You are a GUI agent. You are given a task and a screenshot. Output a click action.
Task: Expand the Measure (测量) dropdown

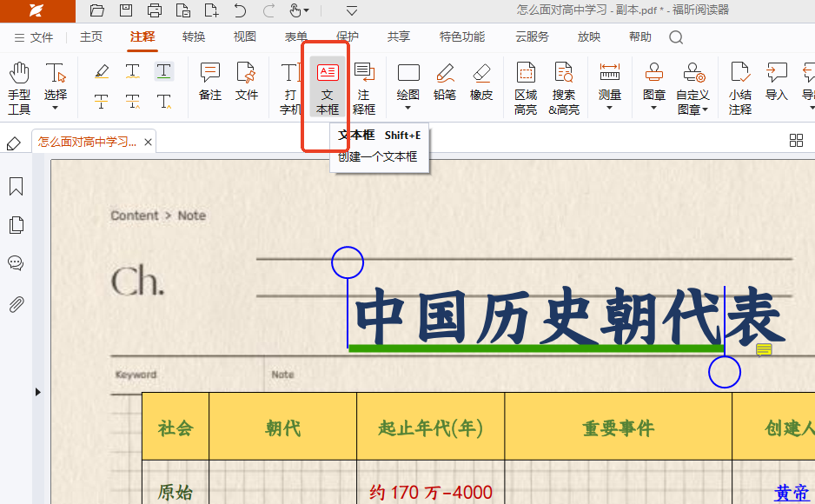click(609, 108)
